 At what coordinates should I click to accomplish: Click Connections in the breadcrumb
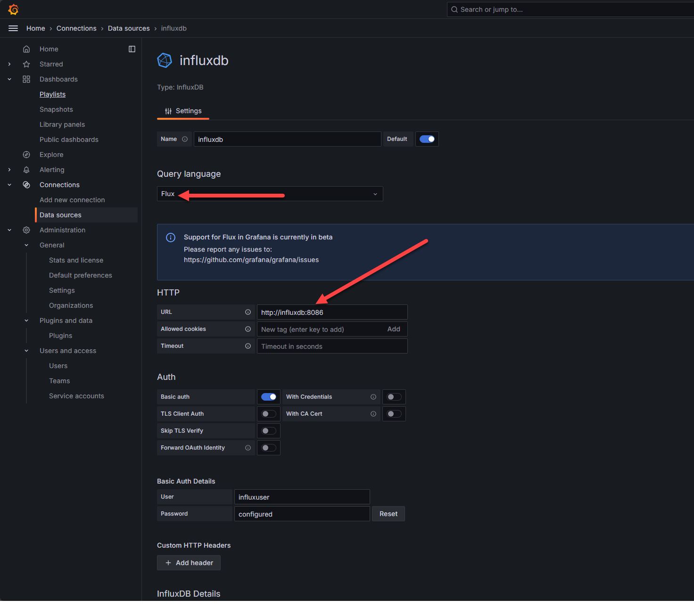pyautogui.click(x=76, y=28)
